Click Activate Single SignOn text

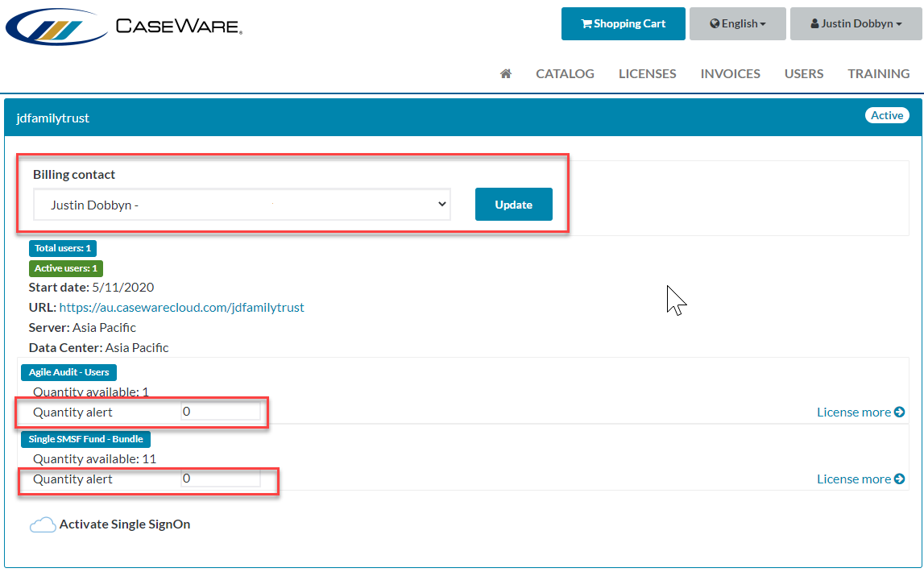point(125,524)
